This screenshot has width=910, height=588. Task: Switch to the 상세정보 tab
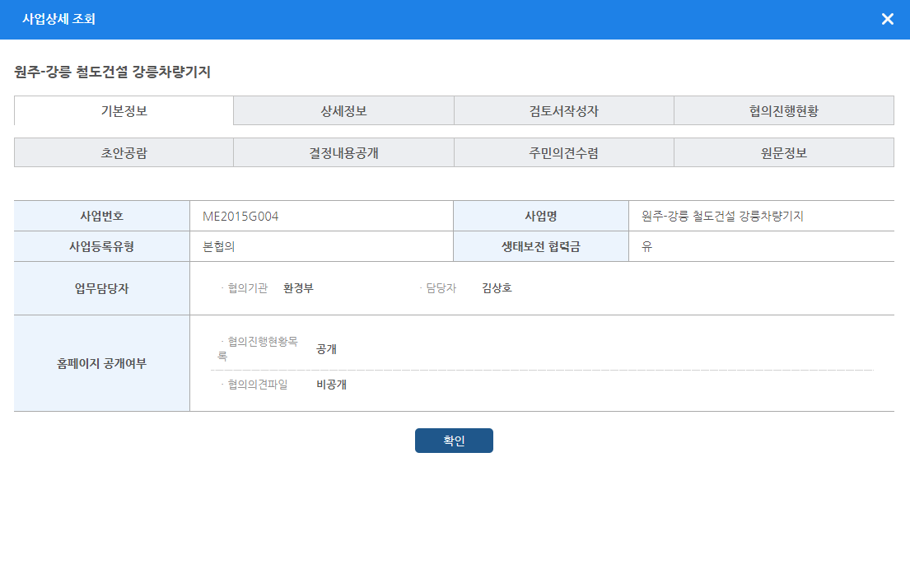(x=343, y=111)
